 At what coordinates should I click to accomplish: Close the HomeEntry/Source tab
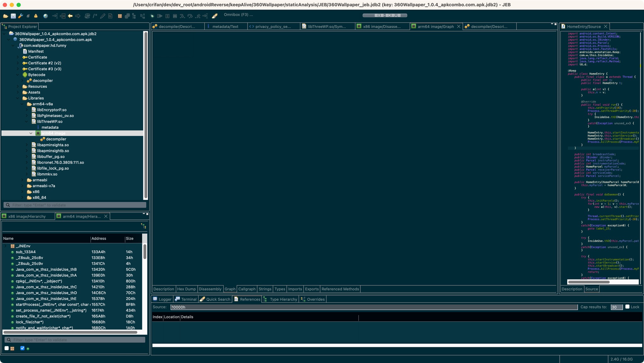[605, 26]
